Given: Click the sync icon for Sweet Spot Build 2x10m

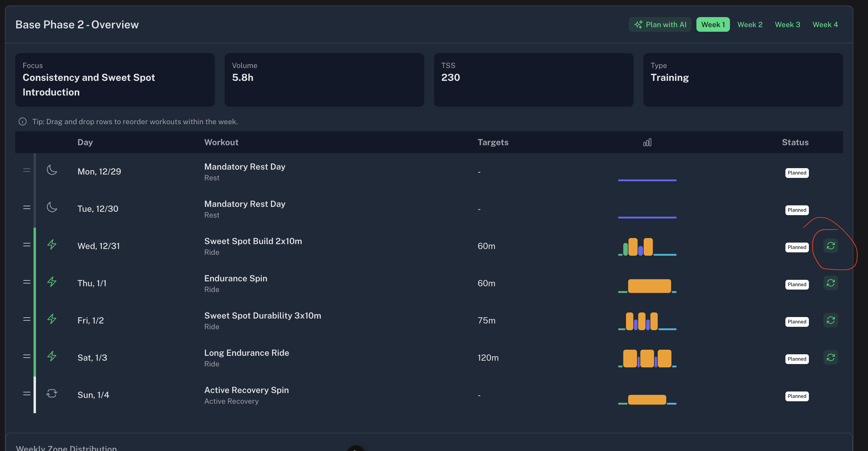Looking at the screenshot, I should 831,246.
